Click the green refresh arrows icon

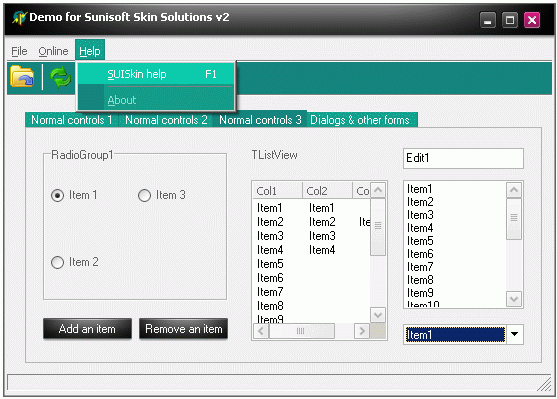60,77
